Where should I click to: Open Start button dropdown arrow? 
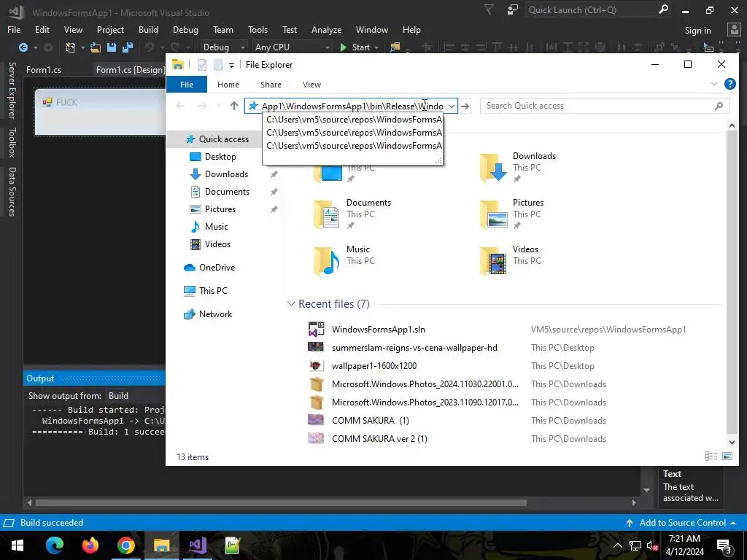point(376,47)
